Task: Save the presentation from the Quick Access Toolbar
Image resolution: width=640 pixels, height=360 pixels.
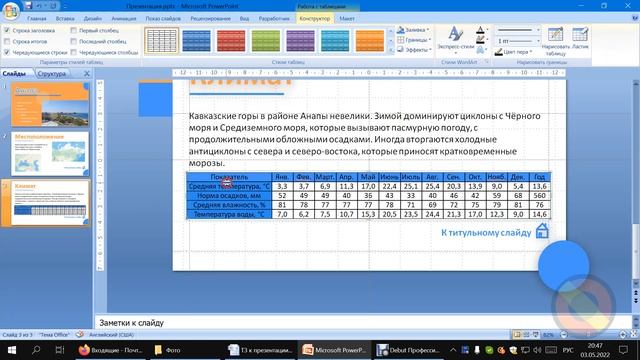Action: tap(28, 6)
